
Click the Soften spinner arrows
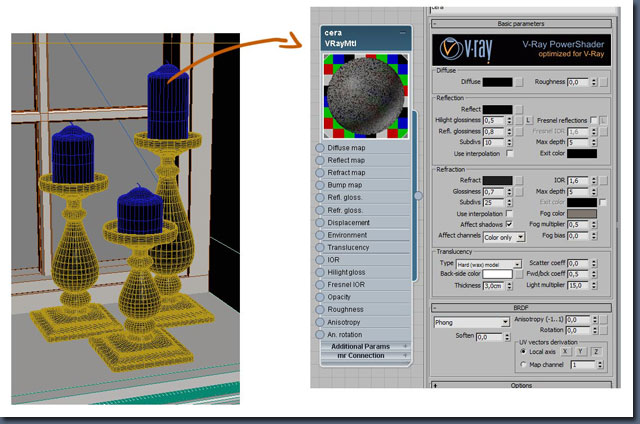point(507,337)
